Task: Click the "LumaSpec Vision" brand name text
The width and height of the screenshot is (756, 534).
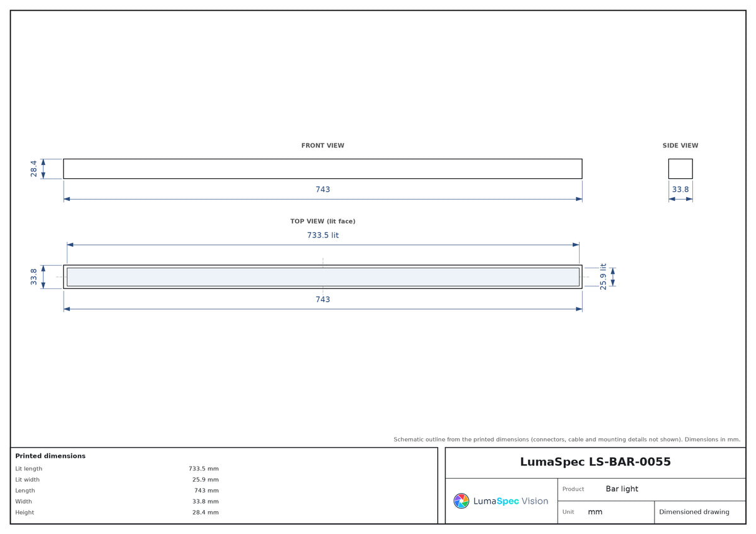Action: click(510, 501)
